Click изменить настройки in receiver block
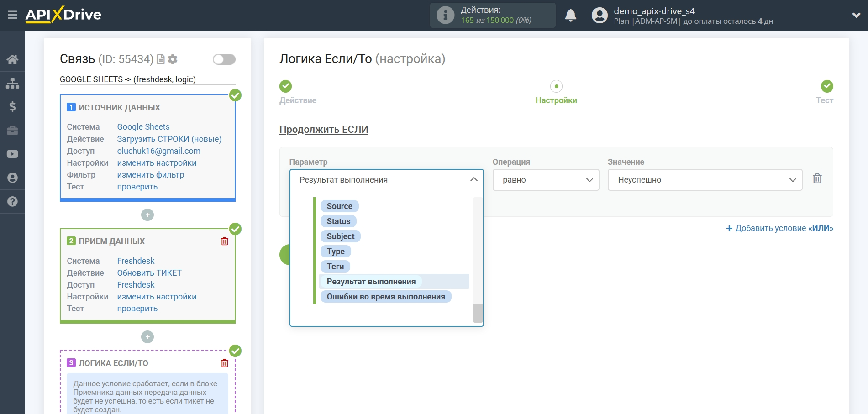Image resolution: width=868 pixels, height=414 pixels. [157, 297]
